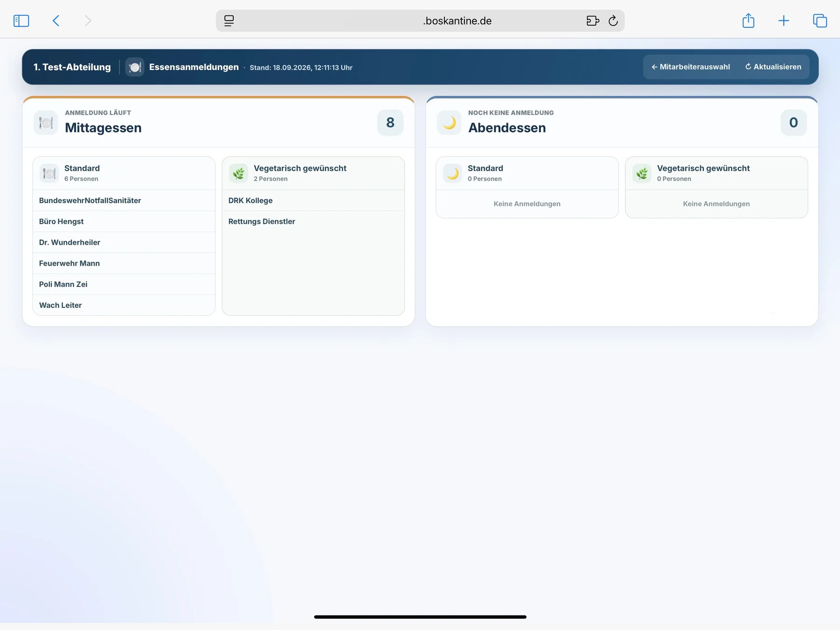Open the Share sheet
The image size is (840, 630).
[x=749, y=20]
